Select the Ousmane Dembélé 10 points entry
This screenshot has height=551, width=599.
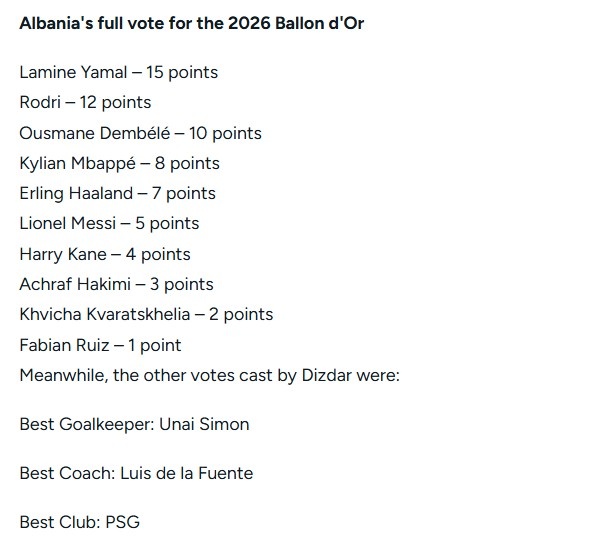tap(140, 133)
